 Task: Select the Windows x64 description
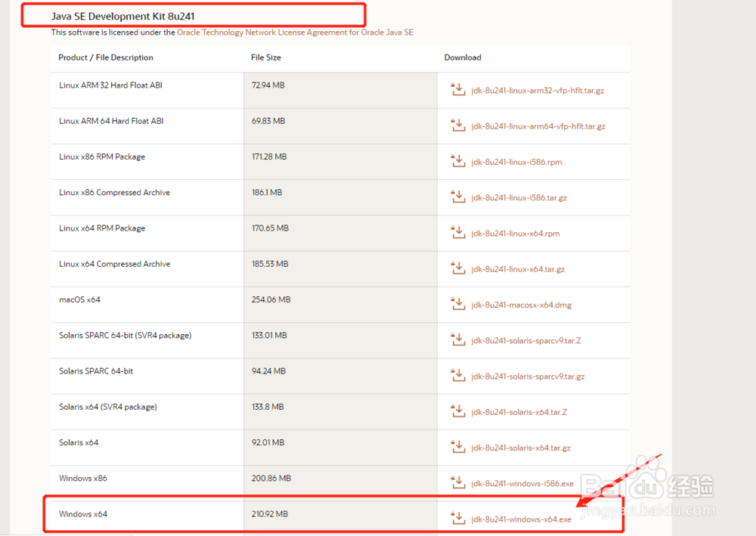coord(83,514)
